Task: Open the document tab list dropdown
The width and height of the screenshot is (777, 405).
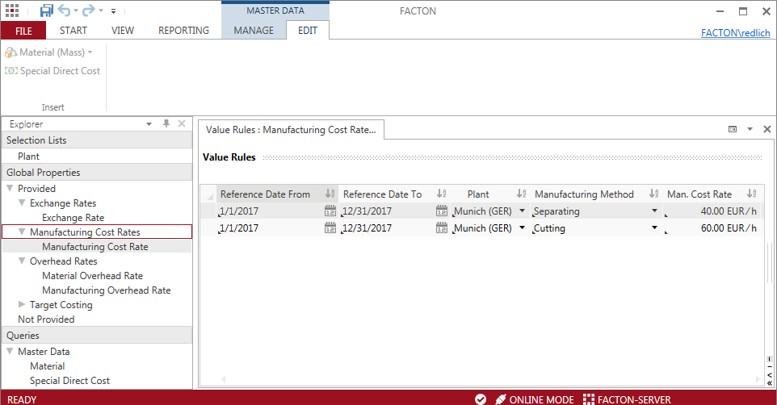Action: pyautogui.click(x=750, y=129)
